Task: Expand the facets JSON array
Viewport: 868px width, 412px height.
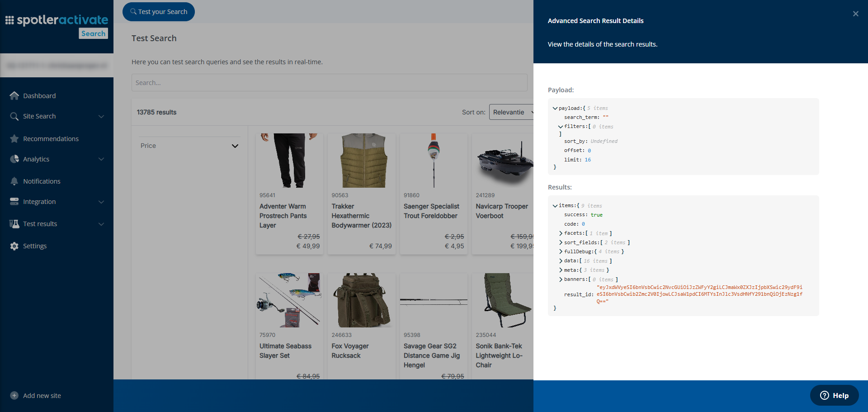Action: pos(561,233)
